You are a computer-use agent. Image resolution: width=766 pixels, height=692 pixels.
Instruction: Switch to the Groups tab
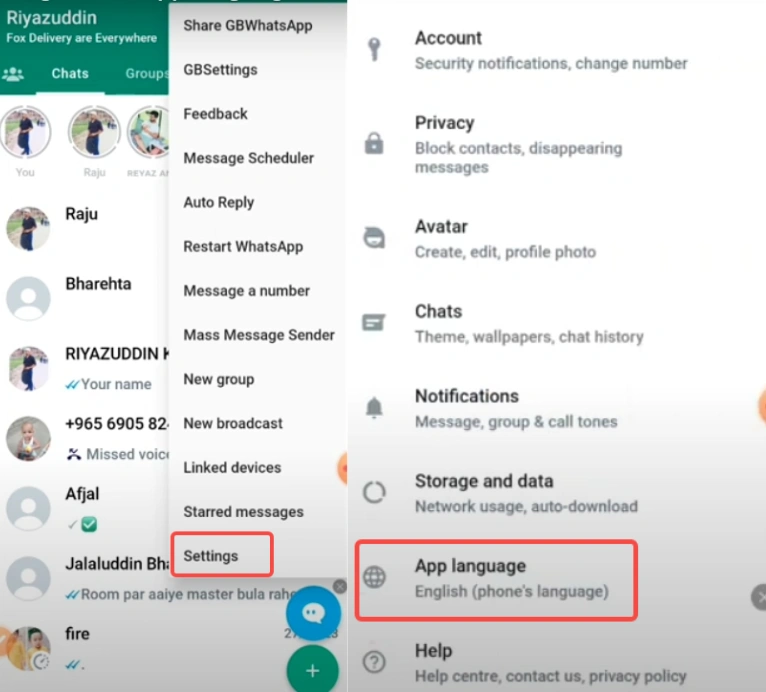pos(146,74)
